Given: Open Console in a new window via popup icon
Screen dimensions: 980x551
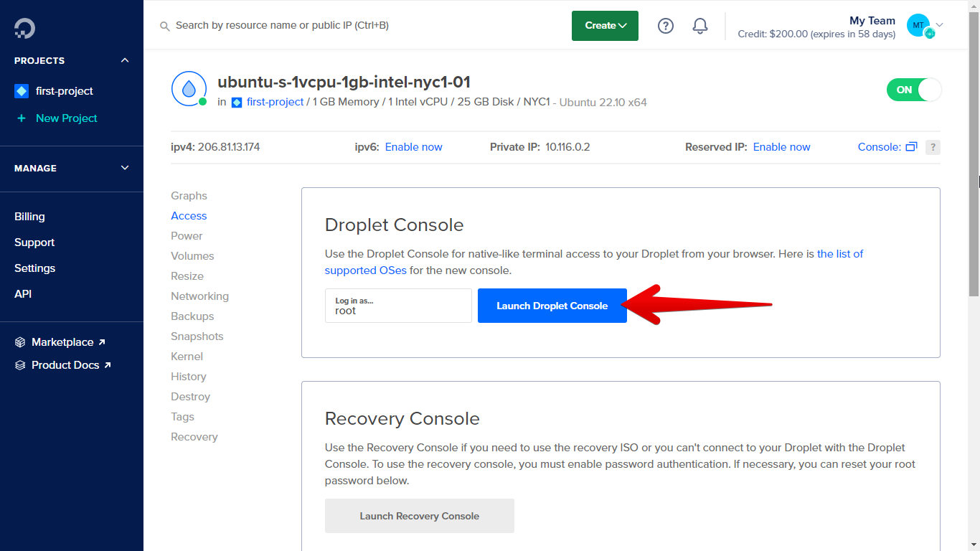Looking at the screenshot, I should [x=912, y=146].
